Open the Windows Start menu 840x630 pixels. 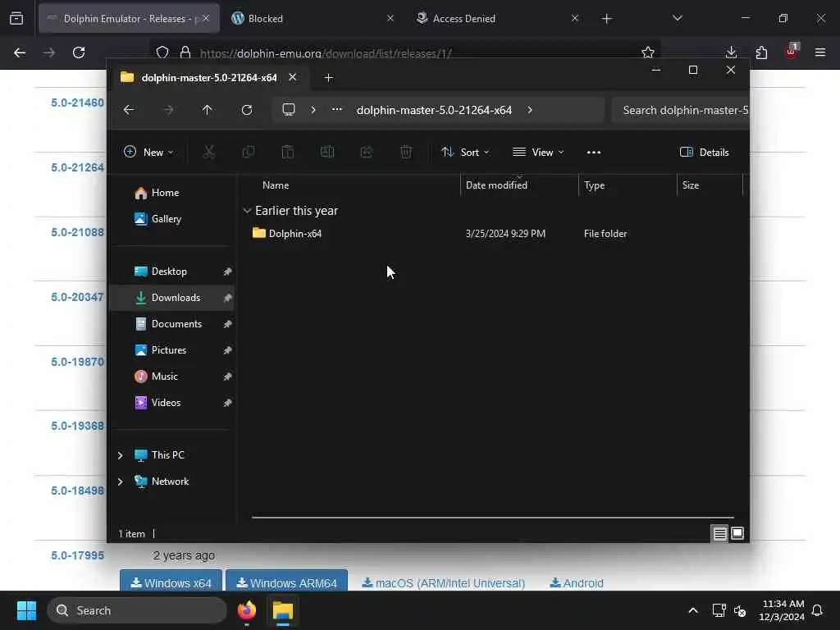coord(26,610)
